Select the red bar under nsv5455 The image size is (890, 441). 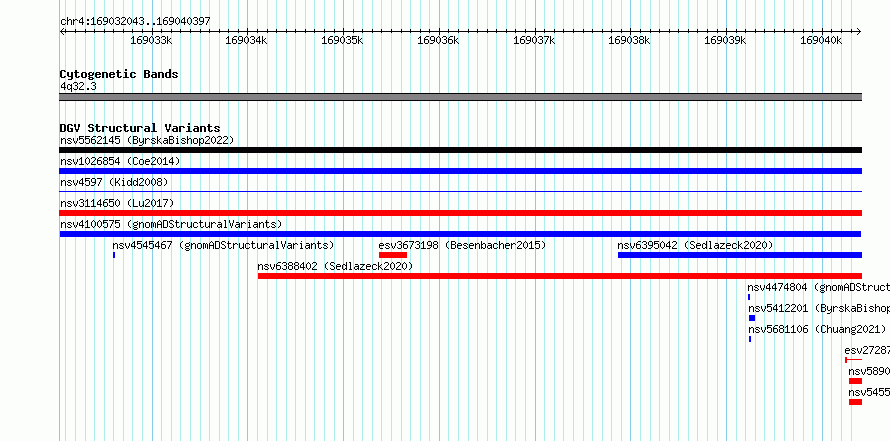(x=855, y=402)
